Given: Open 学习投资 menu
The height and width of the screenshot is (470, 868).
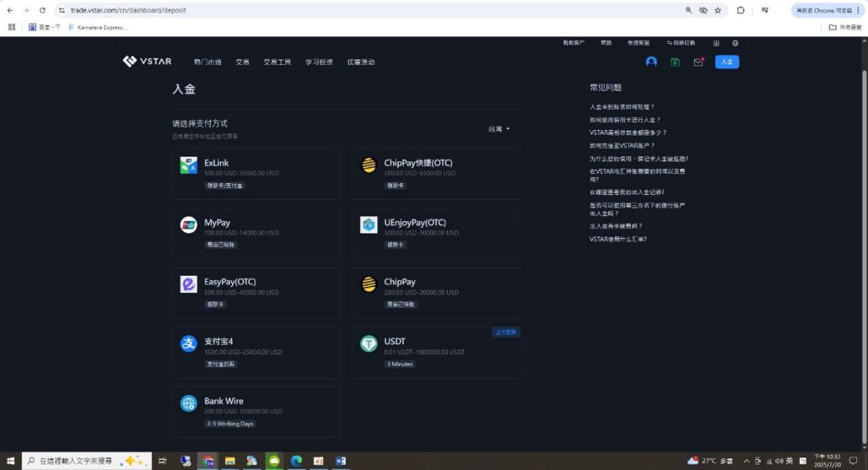Looking at the screenshot, I should coord(319,62).
